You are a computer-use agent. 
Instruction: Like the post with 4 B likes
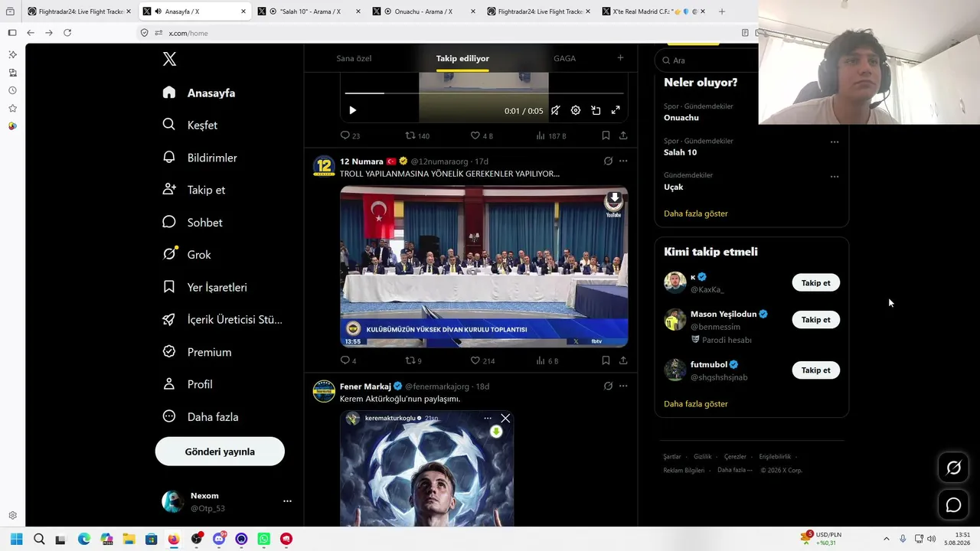click(x=482, y=135)
